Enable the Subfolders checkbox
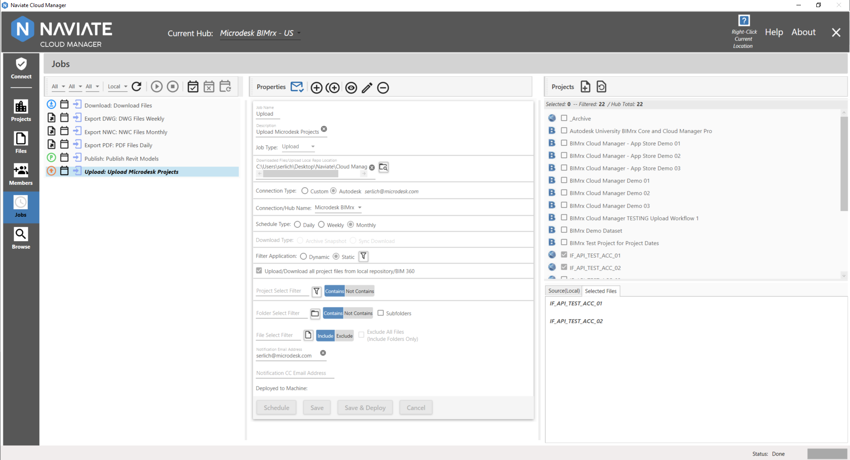The height and width of the screenshot is (460, 850). (x=381, y=313)
